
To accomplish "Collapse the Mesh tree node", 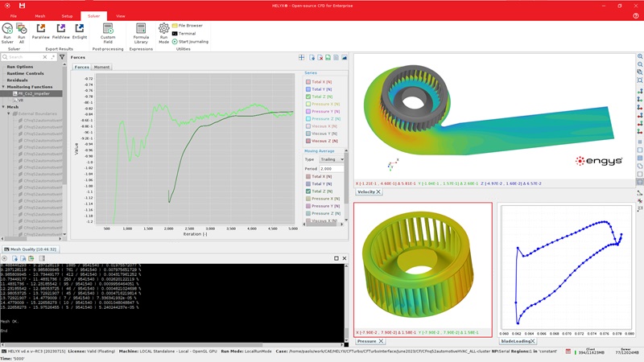I will pyautogui.click(x=4, y=106).
